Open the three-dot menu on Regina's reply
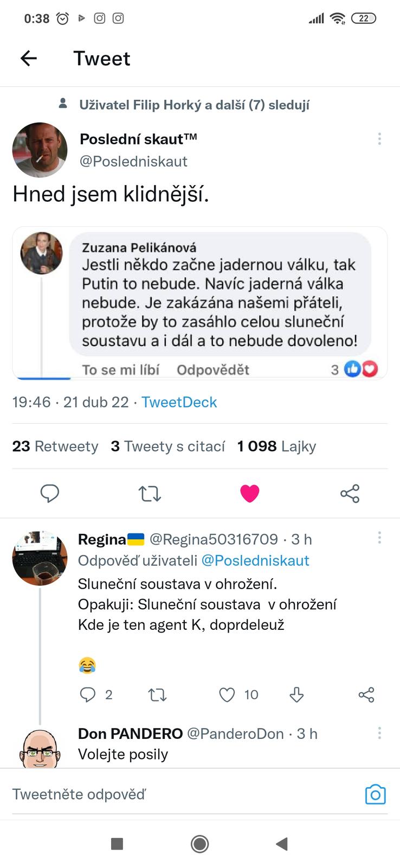 379,538
